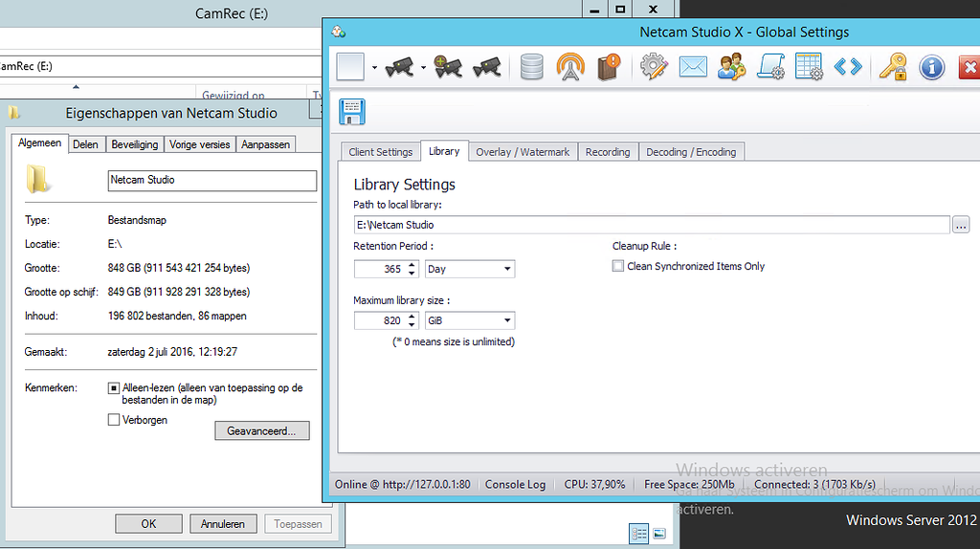
Task: Open the retention period Day unit dropdown
Action: pos(470,270)
